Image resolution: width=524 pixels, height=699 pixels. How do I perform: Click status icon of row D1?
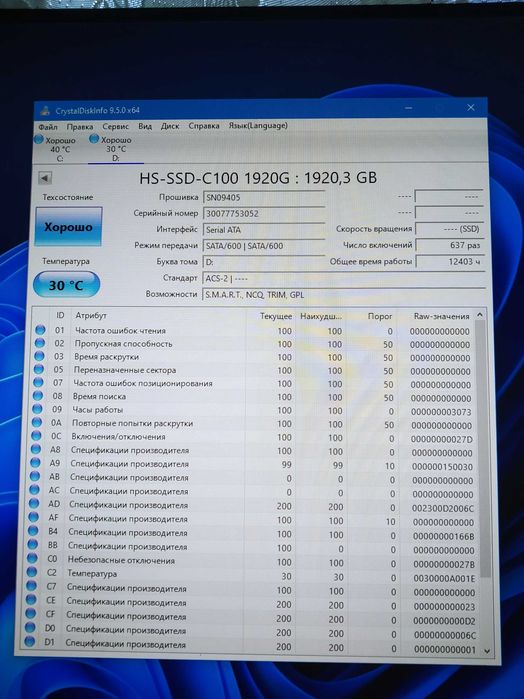coord(29,641)
